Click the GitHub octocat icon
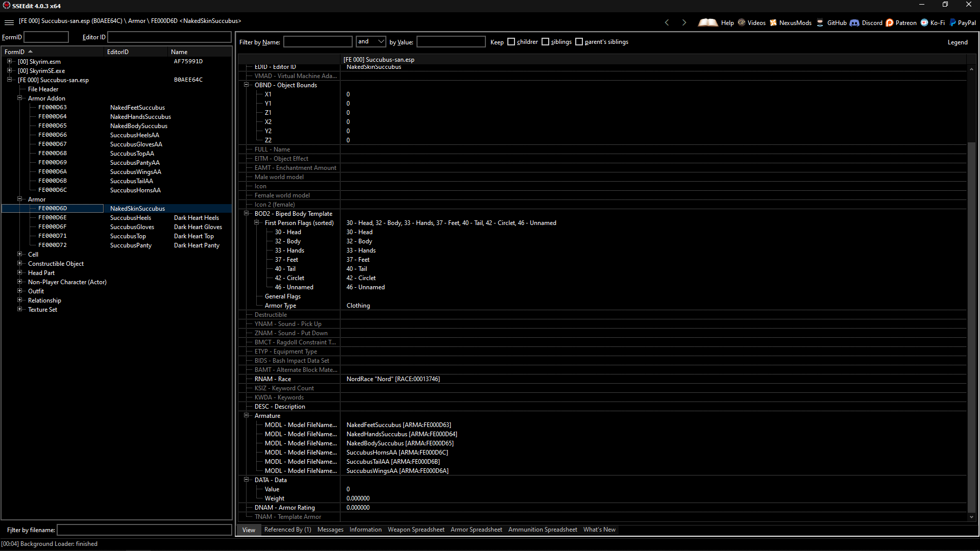 pyautogui.click(x=820, y=22)
